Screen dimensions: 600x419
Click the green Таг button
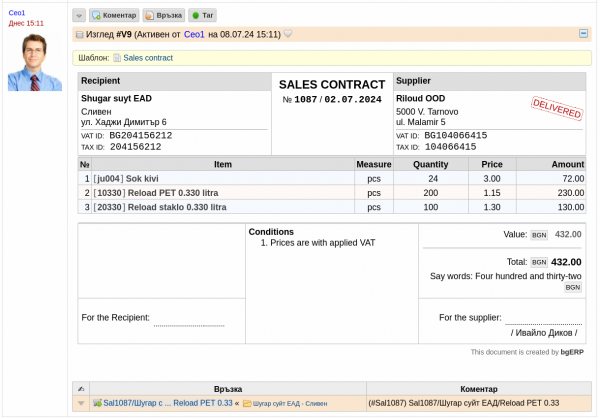[201, 16]
